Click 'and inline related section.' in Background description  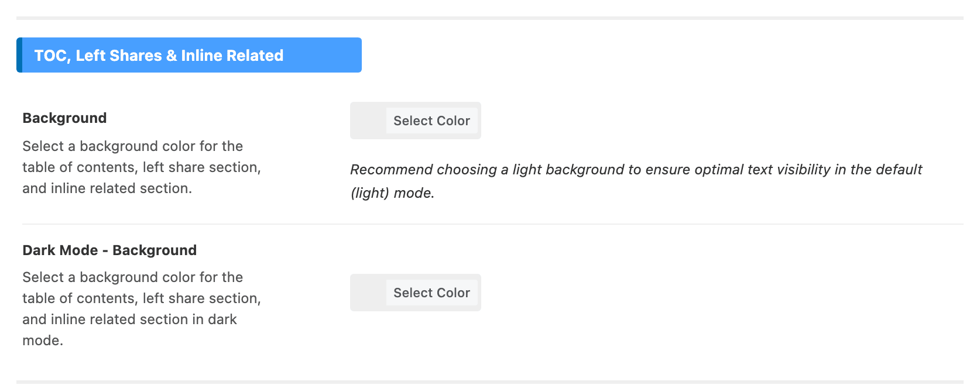[107, 188]
